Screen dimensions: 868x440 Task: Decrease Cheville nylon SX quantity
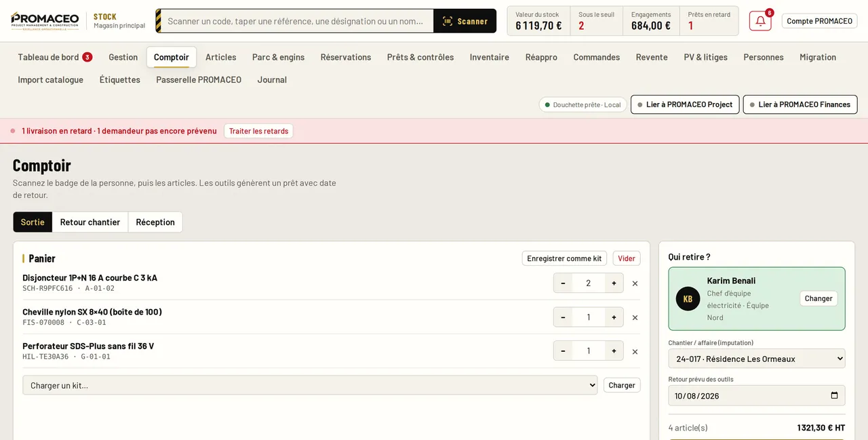click(563, 317)
